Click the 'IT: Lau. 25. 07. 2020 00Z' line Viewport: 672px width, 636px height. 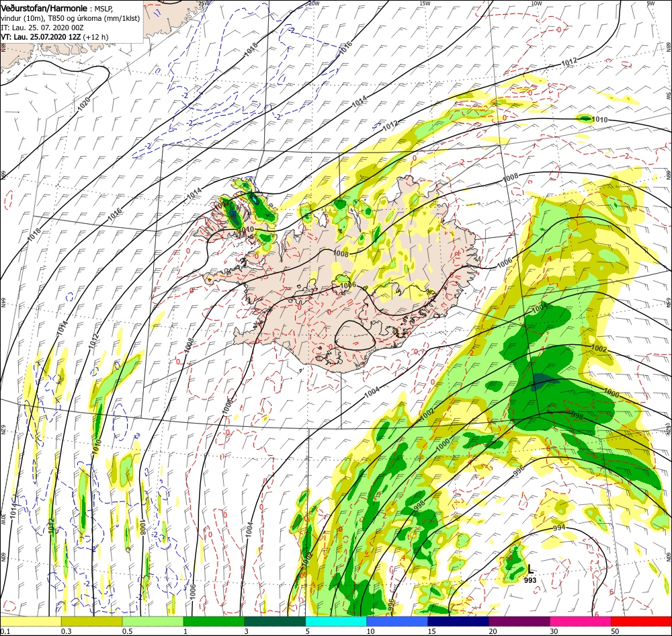click(x=42, y=28)
